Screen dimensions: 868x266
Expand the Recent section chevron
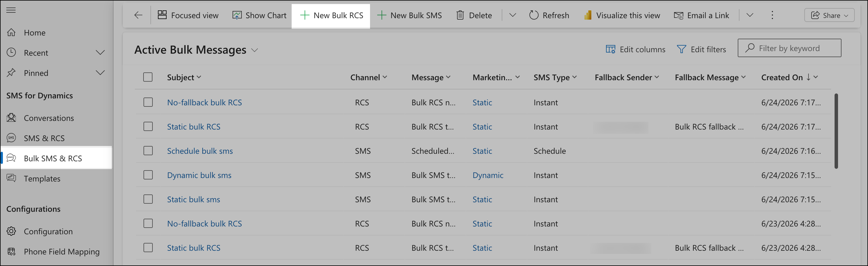(100, 53)
